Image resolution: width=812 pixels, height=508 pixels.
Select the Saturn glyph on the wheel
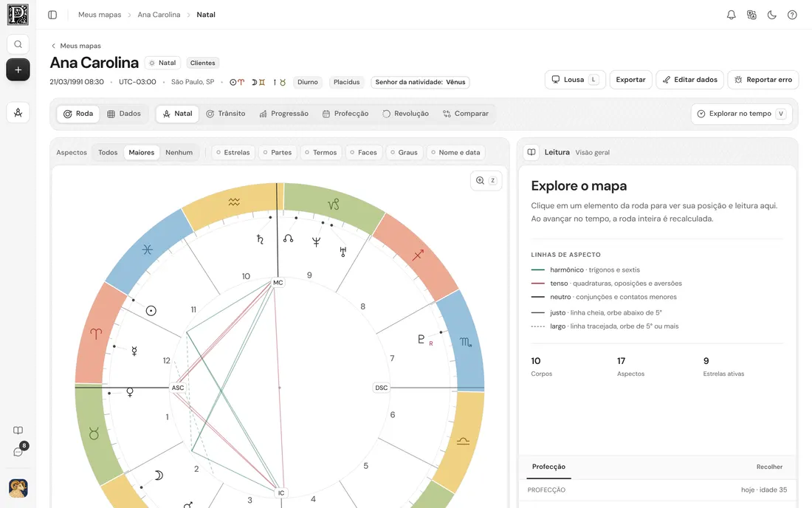(x=260, y=238)
